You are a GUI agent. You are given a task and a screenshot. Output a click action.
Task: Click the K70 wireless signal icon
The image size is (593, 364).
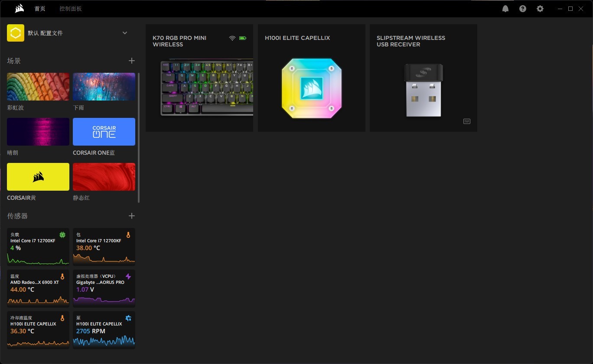[x=232, y=38]
